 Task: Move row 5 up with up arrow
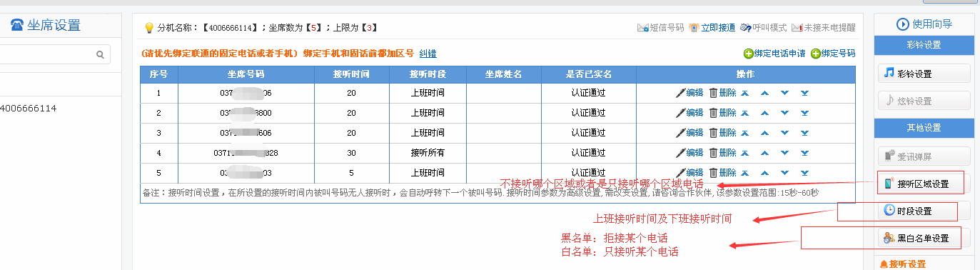[x=764, y=173]
